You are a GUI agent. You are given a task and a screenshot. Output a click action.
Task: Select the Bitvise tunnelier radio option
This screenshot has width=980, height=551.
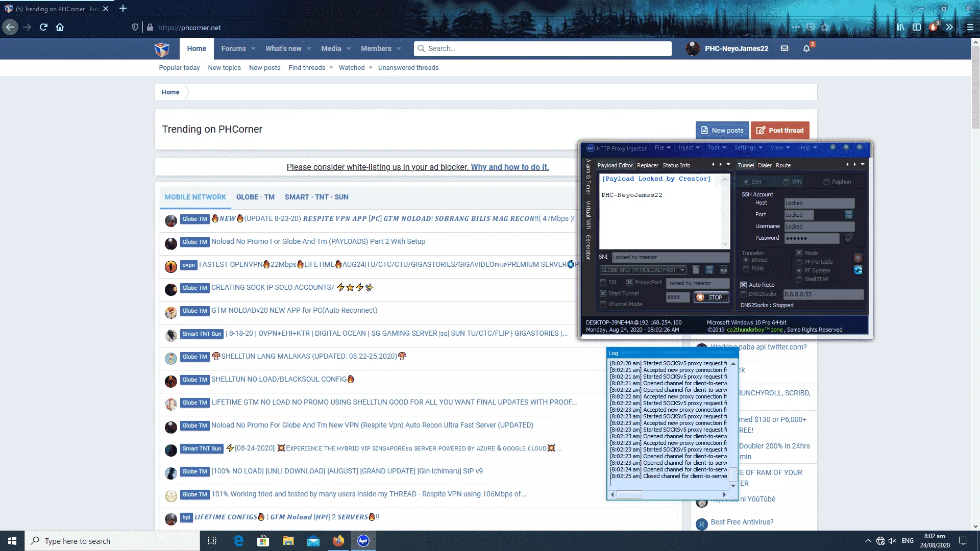746,260
